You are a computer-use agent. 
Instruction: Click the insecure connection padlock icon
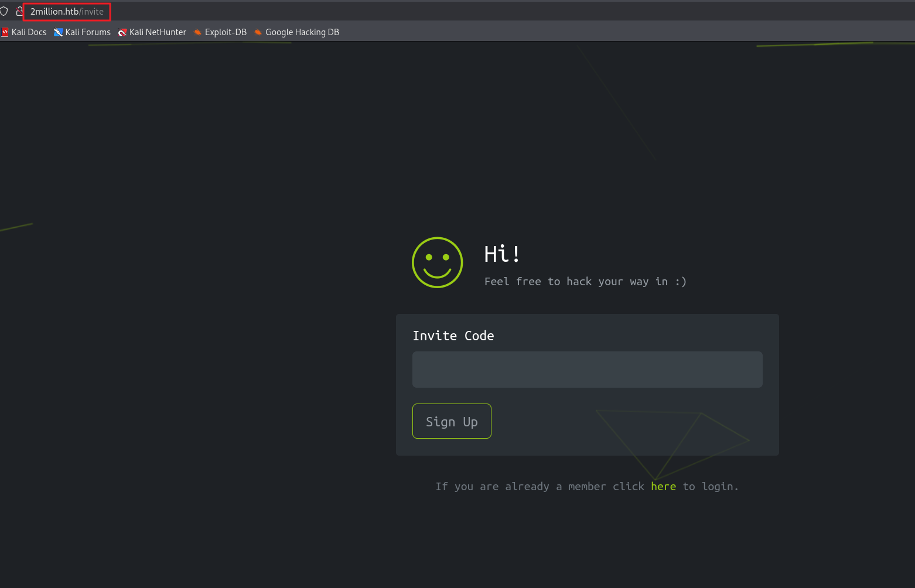tap(19, 11)
